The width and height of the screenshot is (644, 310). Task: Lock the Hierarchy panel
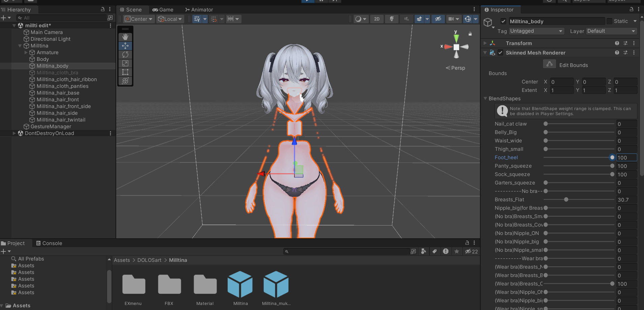tap(103, 9)
